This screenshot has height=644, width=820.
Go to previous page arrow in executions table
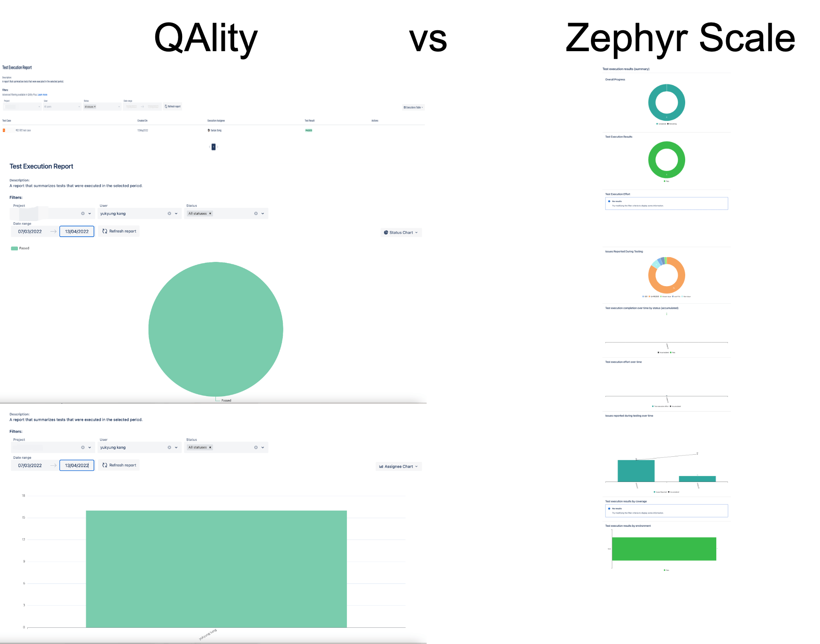pos(209,147)
